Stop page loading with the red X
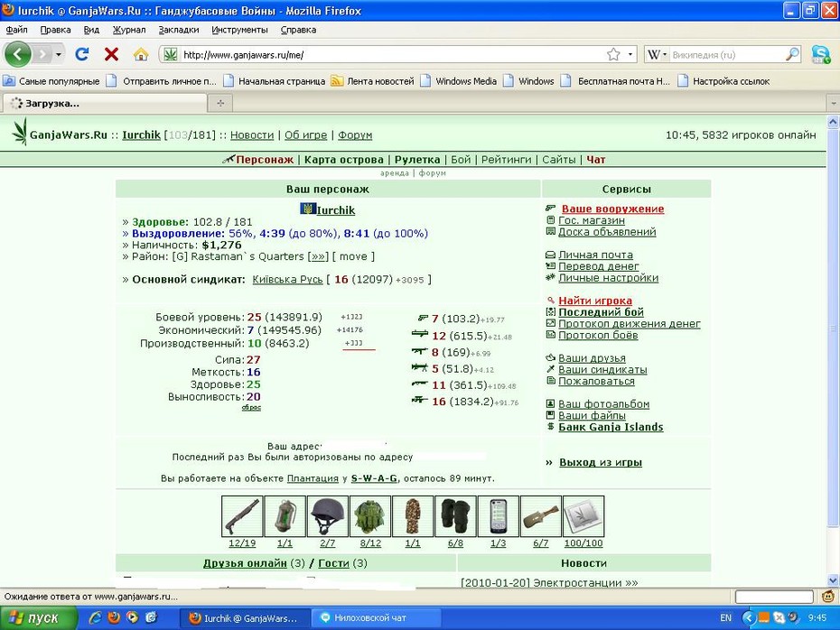Image resolution: width=840 pixels, height=630 pixels. pos(111,54)
